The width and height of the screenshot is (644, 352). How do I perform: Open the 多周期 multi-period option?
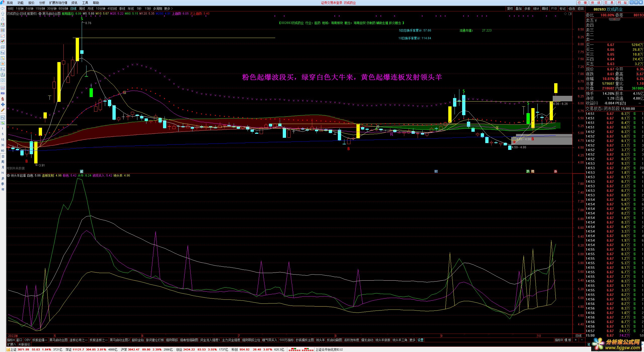click(157, 9)
